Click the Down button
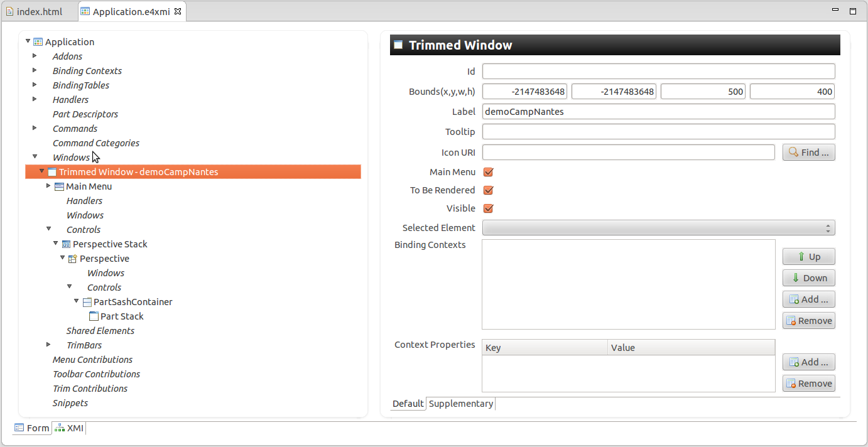This screenshot has height=447, width=868. click(809, 278)
